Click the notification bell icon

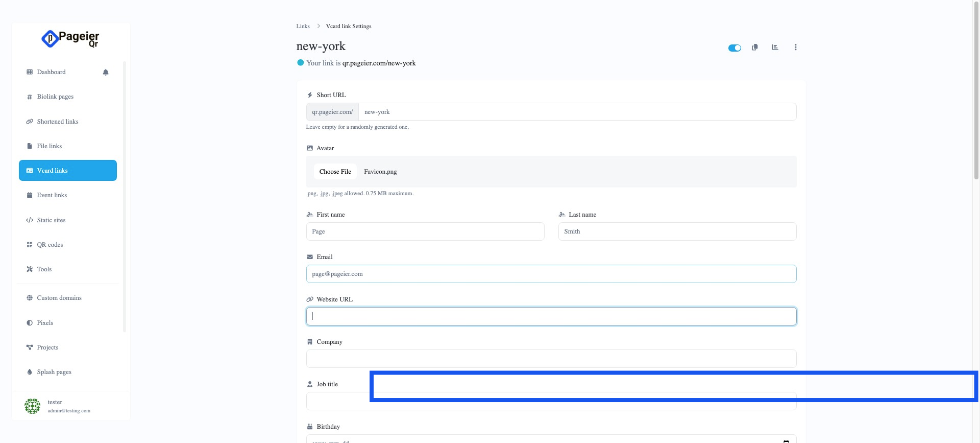click(x=106, y=72)
